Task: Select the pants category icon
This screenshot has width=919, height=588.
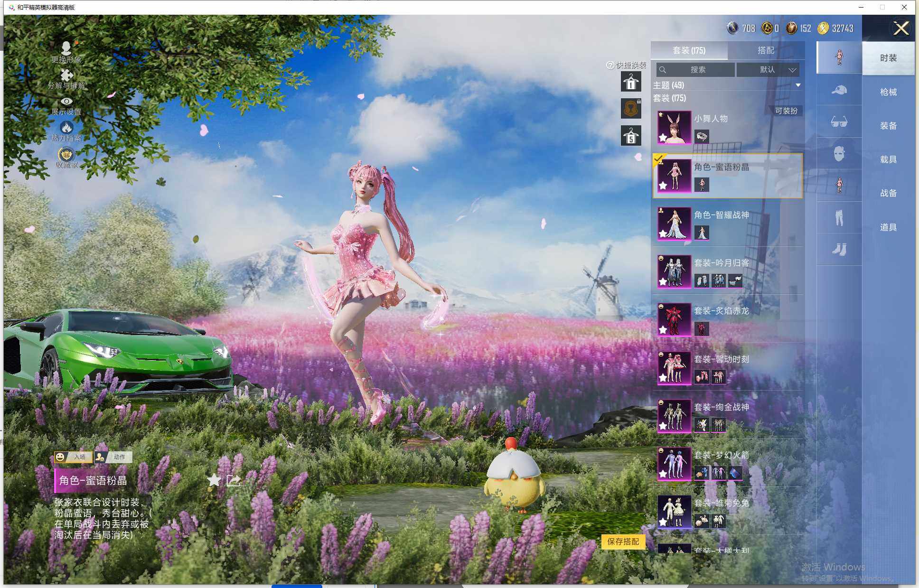Action: 839,218
